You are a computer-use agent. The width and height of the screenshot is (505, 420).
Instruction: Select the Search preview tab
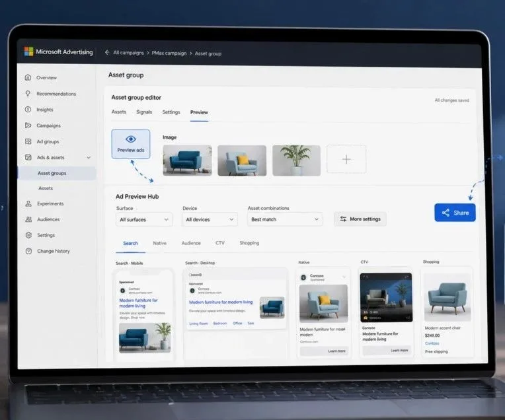tap(130, 243)
